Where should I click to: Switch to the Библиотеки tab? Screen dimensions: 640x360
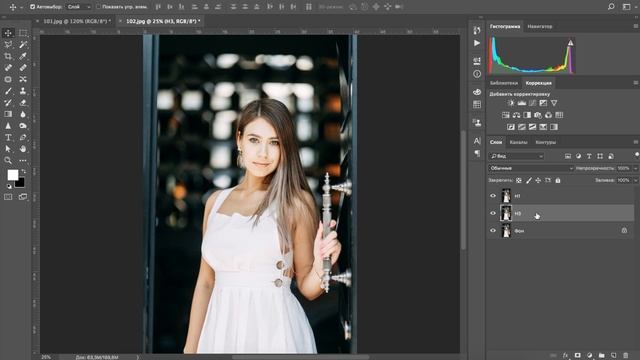(x=504, y=83)
